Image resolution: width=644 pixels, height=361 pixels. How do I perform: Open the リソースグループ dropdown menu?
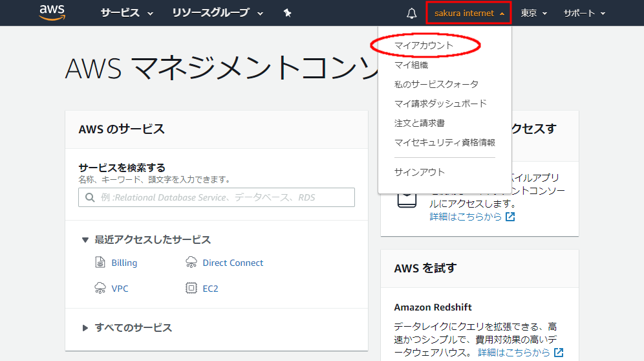218,13
